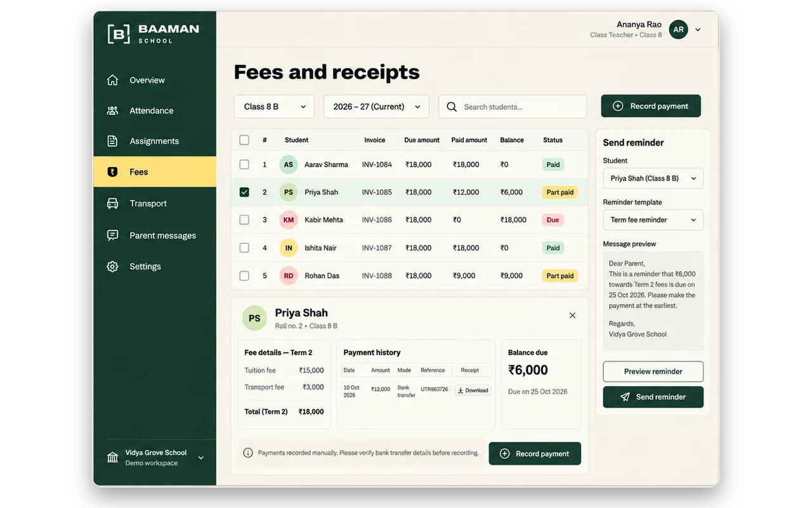Open the Term fee reminder template dropdown
This screenshot has height=508, width=812.
coord(653,220)
